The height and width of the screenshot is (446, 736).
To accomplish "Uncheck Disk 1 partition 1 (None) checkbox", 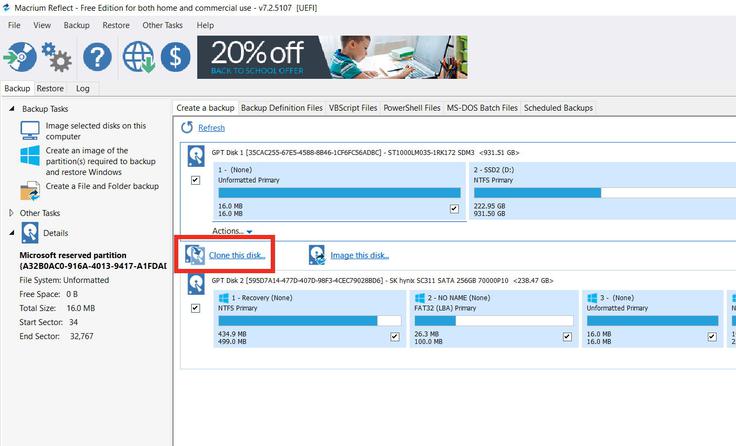I will pyautogui.click(x=454, y=208).
